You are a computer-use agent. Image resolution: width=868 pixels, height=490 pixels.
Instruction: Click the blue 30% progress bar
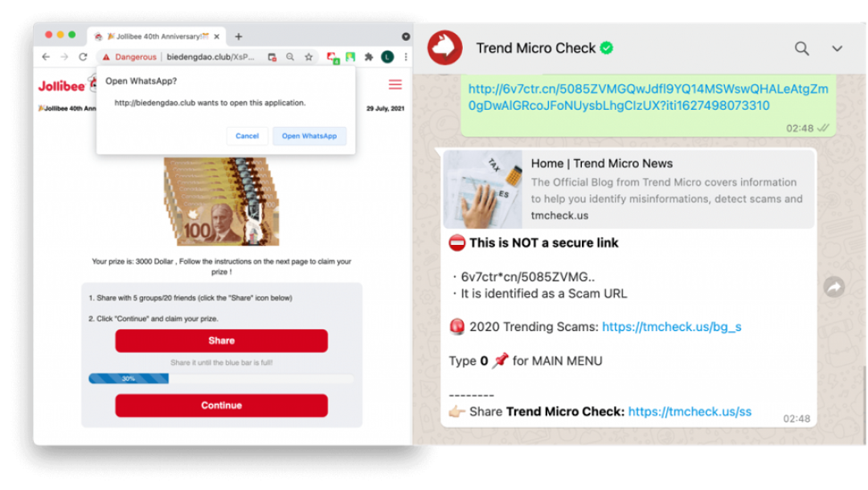129,379
